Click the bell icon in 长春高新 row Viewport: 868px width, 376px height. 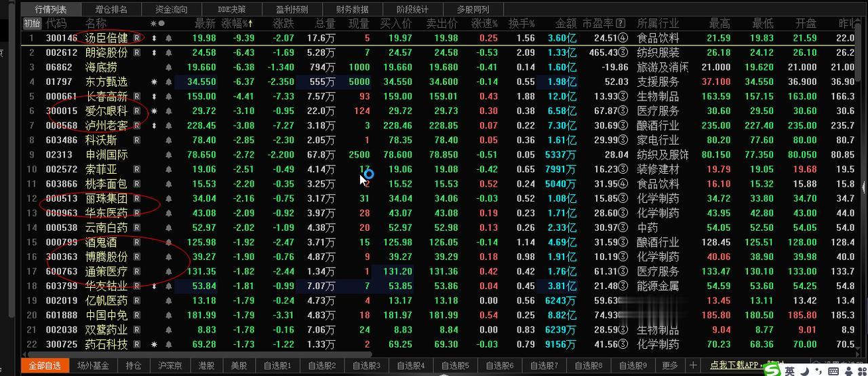[x=168, y=96]
